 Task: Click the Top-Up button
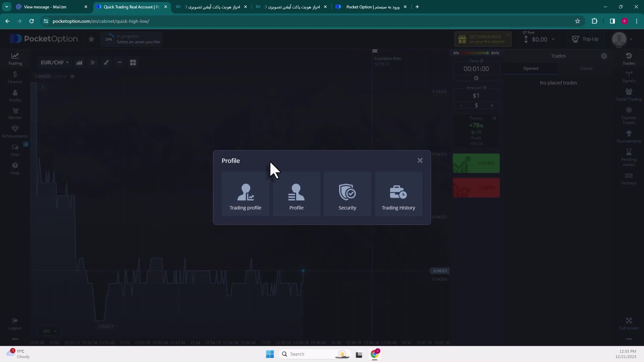(585, 39)
